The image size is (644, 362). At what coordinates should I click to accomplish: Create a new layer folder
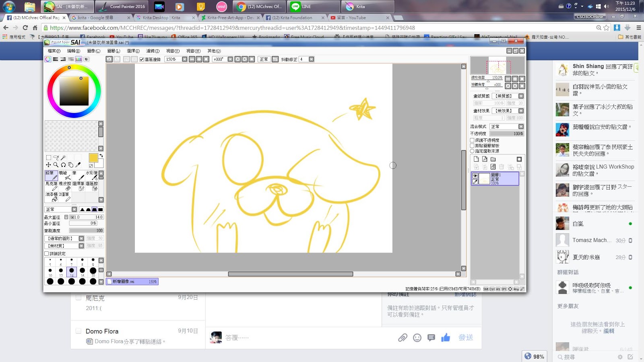click(x=493, y=159)
